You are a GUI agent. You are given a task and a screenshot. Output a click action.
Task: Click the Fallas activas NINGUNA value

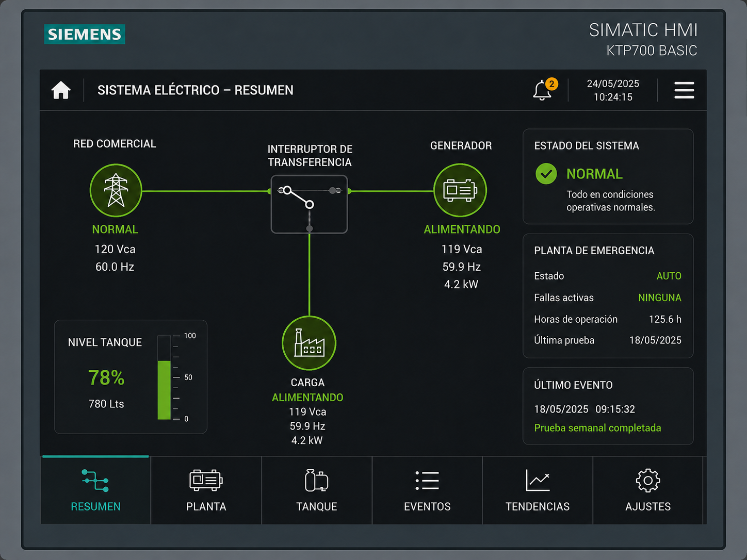coord(659,298)
